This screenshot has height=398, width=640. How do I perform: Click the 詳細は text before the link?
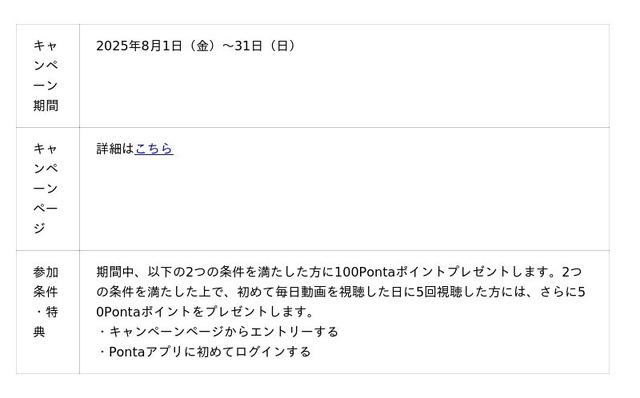click(115, 149)
